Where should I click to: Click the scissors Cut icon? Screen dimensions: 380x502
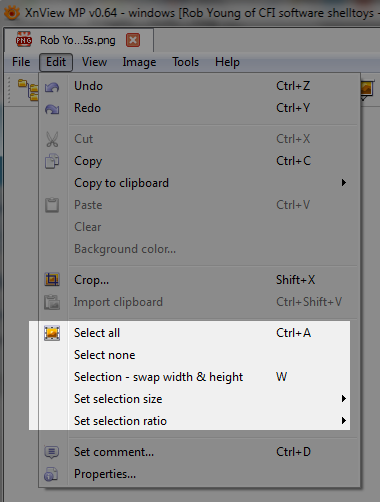[x=52, y=139]
